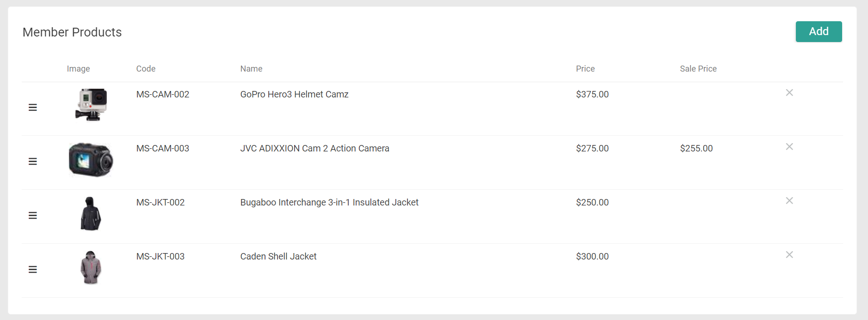Click the JVC ADIXXION Cam 2 Action Camera name
The width and height of the screenshot is (868, 320).
[x=314, y=149]
